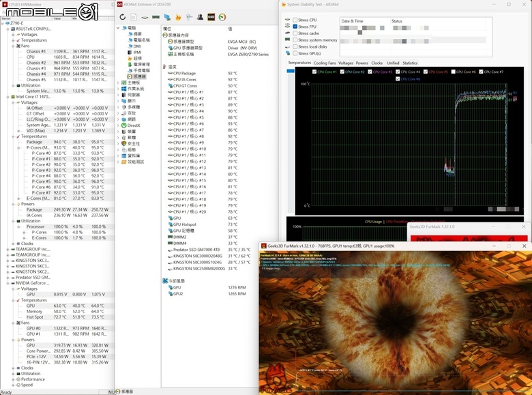Image resolution: width=532 pixels, height=395 pixels.
Task: Uncheck the Stress FPU option
Action: click(295, 27)
